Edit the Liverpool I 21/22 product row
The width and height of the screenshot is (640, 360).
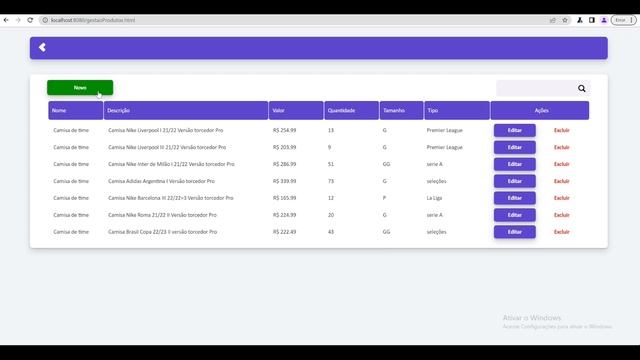[x=515, y=131]
